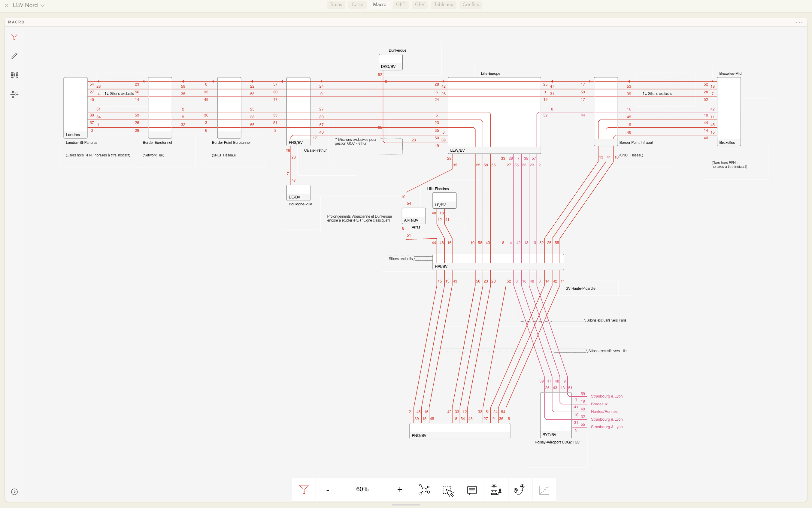The image size is (812, 508).
Task: Click the 'Prolongements Valencienne et Dunkerque' note
Action: (359, 218)
